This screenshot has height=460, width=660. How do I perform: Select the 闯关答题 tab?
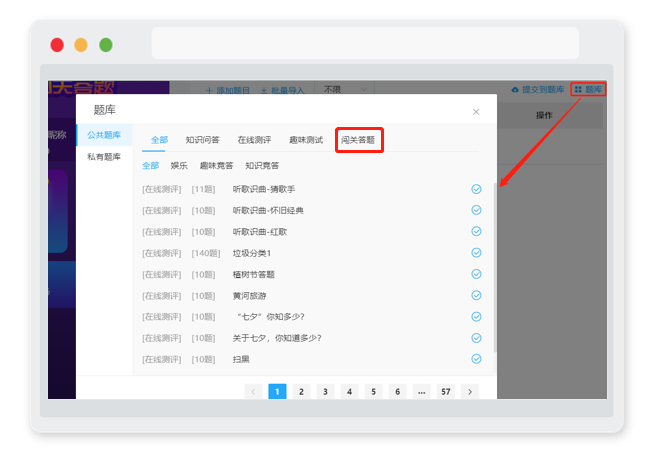point(358,140)
